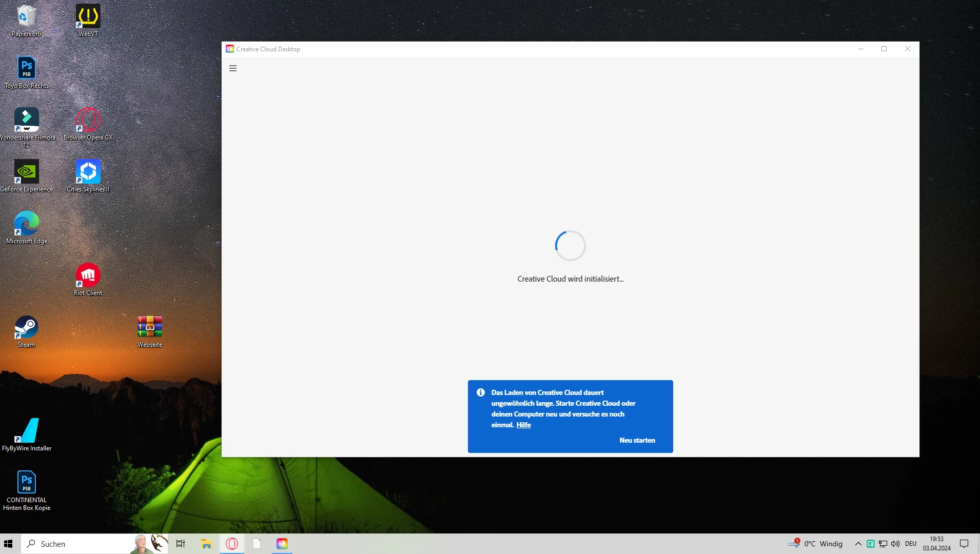Open the volume control tray icon
This screenshot has height=554, width=980.
(x=895, y=544)
